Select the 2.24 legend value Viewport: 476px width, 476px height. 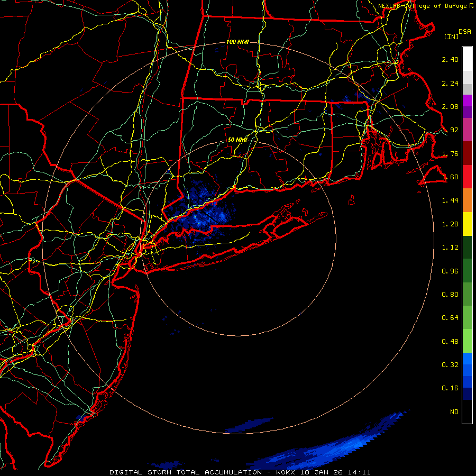450,83
